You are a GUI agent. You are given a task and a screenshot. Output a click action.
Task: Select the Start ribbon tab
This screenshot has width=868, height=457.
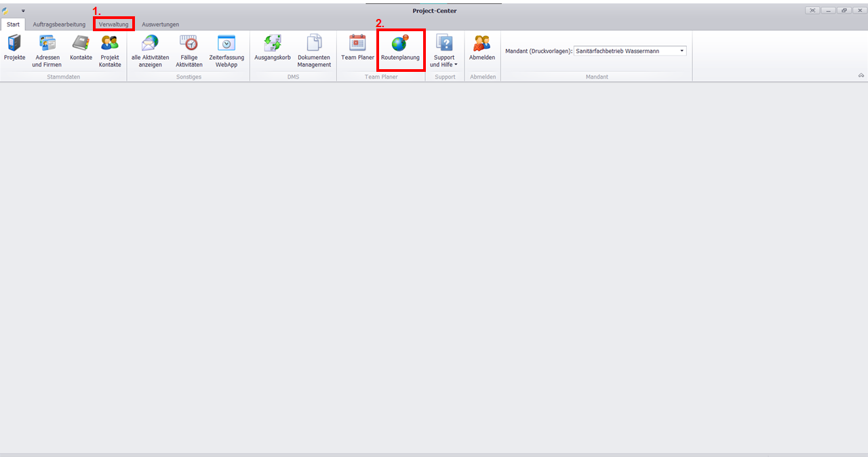point(13,24)
